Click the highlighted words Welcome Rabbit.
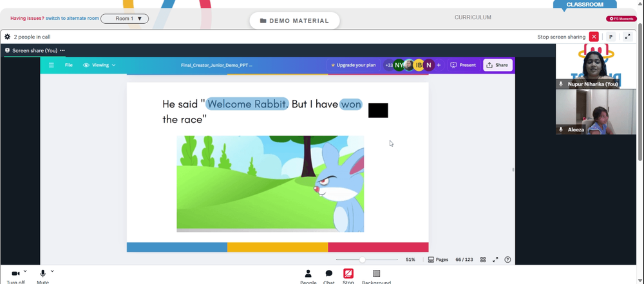This screenshot has height=284, width=644. [x=247, y=104]
